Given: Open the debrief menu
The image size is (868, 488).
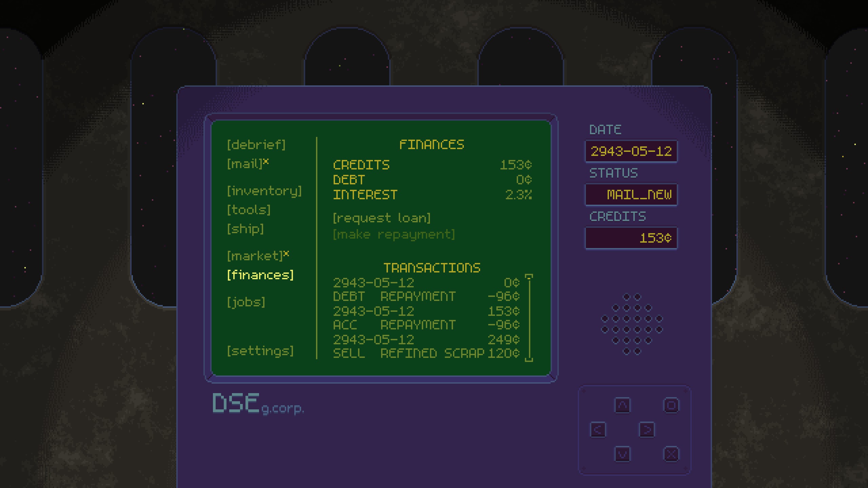Looking at the screenshot, I should point(256,145).
